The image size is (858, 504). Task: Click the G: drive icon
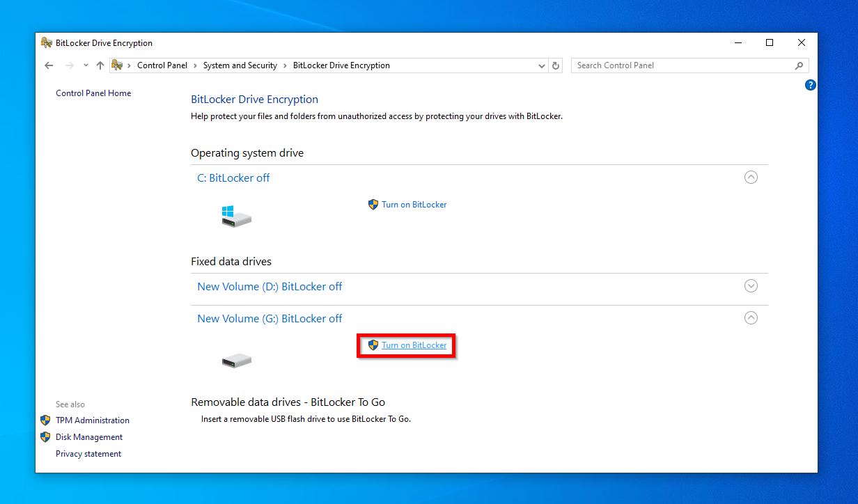[x=236, y=361]
